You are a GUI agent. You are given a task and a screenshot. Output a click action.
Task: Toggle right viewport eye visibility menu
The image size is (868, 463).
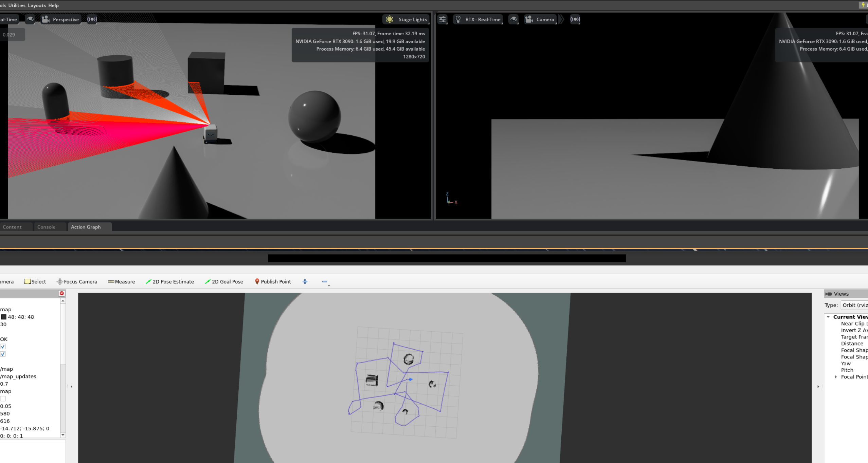tap(513, 19)
